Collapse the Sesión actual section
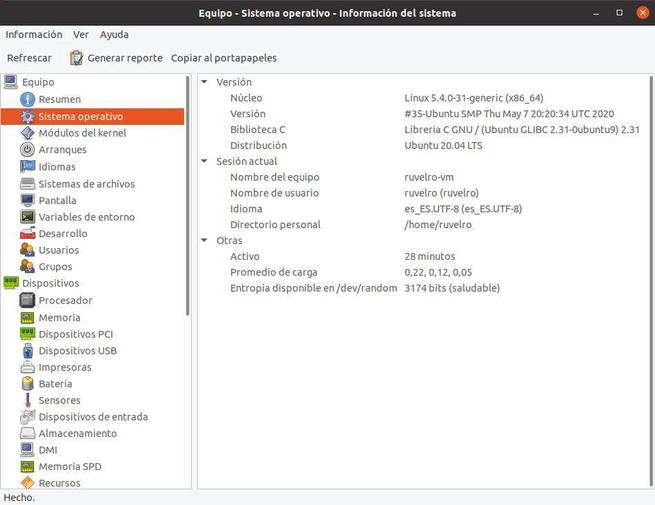 click(204, 161)
